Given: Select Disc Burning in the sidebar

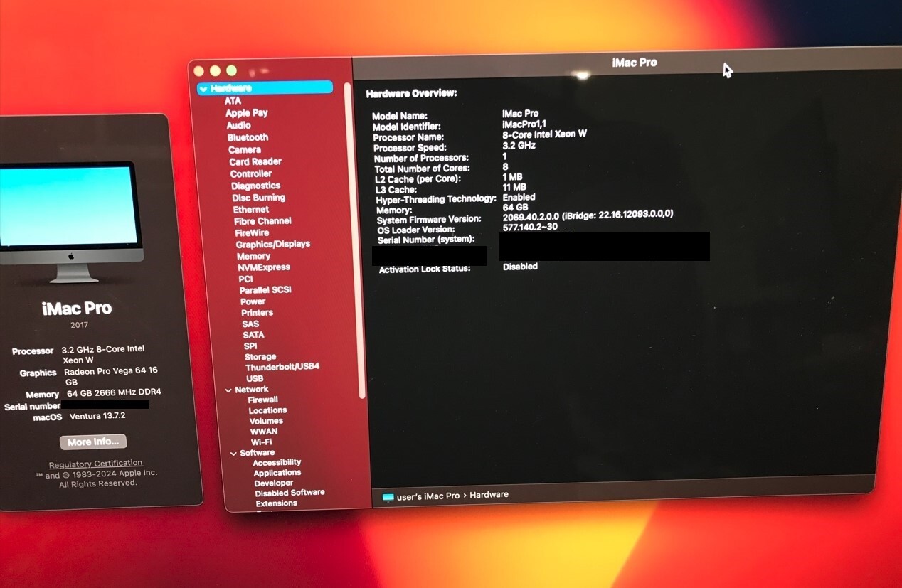Looking at the screenshot, I should [258, 198].
